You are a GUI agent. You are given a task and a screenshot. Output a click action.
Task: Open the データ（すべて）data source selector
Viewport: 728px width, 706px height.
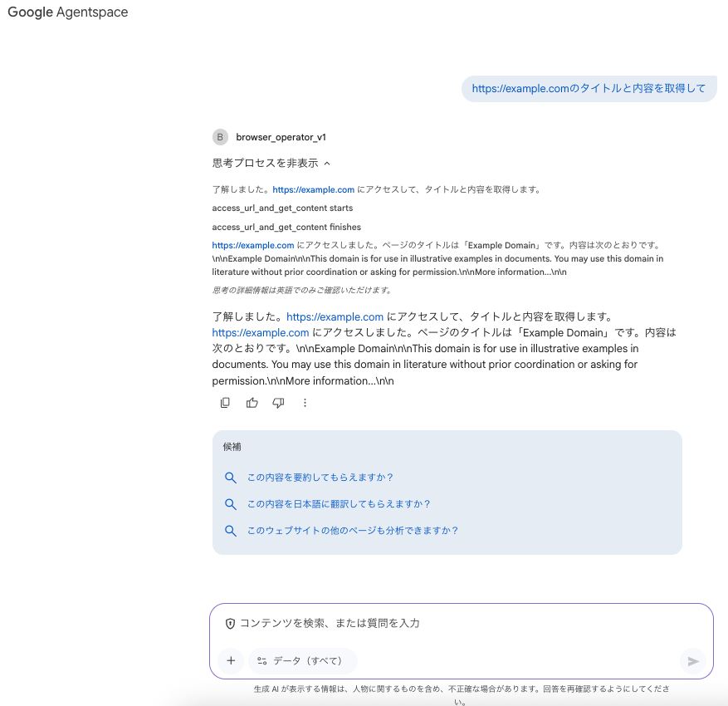point(302,660)
